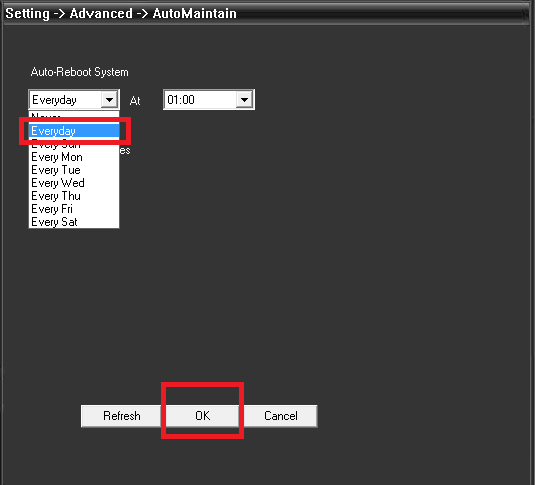Viewport: 535px width, 485px height.
Task: Choose Every Sat from the list
Action: [x=74, y=222]
